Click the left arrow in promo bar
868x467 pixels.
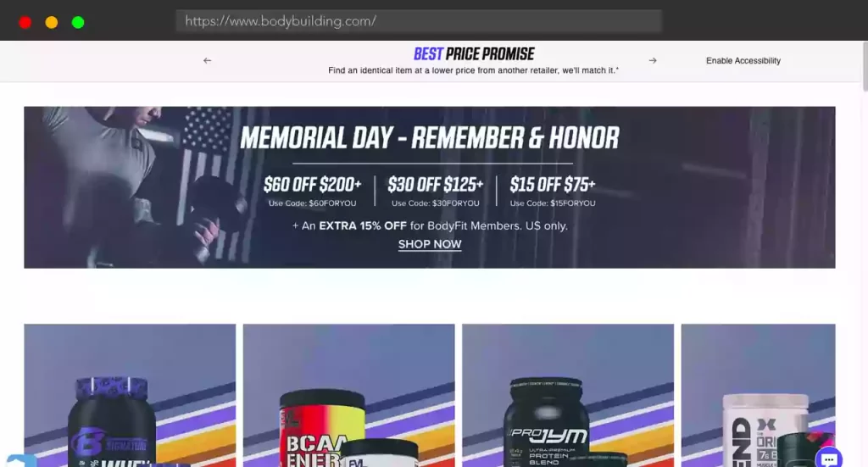coord(207,60)
